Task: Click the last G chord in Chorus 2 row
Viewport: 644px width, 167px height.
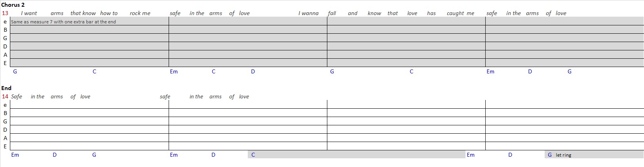Action: pyautogui.click(x=570, y=71)
